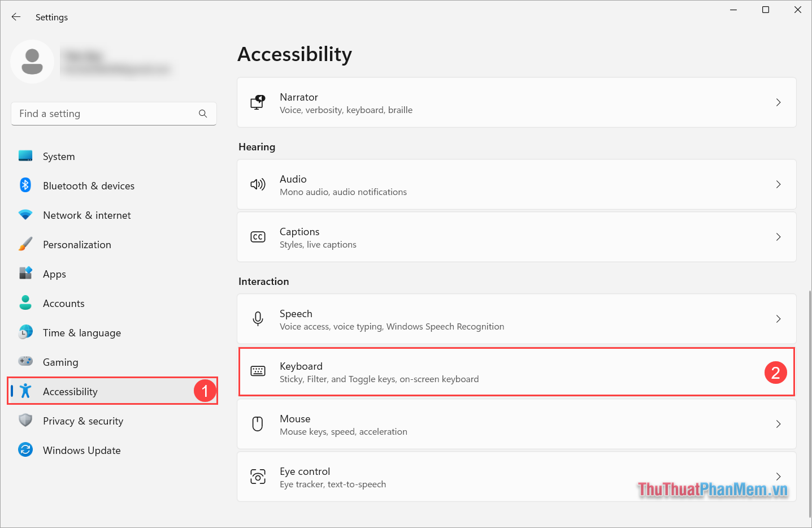Click the Speech microphone icon

(x=258, y=319)
